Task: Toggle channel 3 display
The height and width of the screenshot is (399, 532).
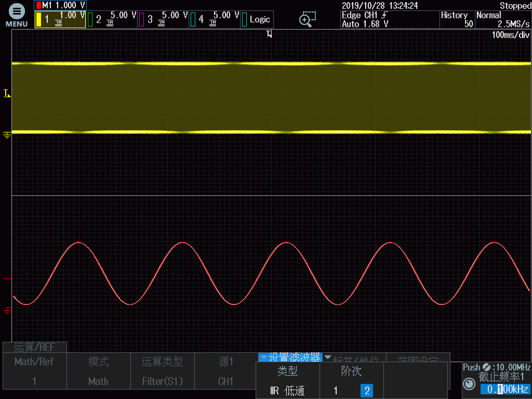Action: (x=163, y=20)
